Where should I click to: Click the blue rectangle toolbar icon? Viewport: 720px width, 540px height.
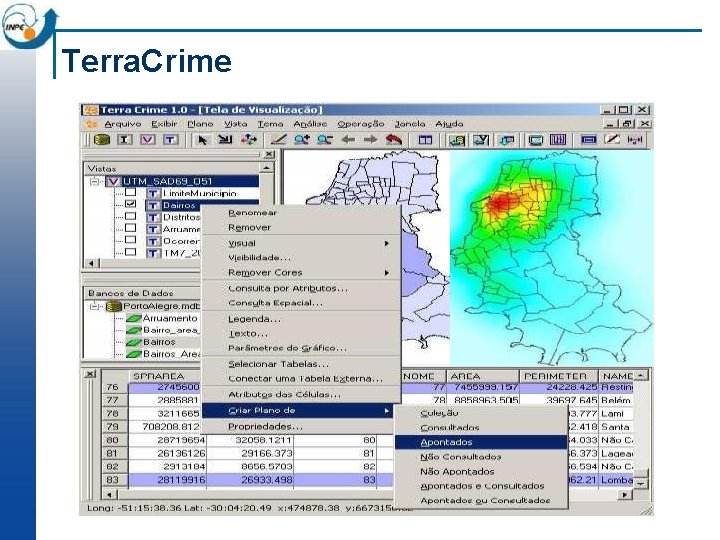click(x=589, y=140)
